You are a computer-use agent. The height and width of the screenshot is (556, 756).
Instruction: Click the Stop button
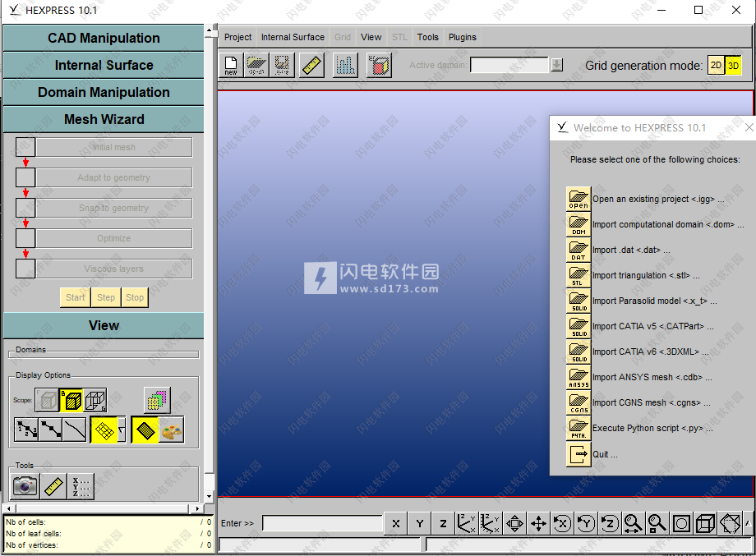click(x=135, y=297)
